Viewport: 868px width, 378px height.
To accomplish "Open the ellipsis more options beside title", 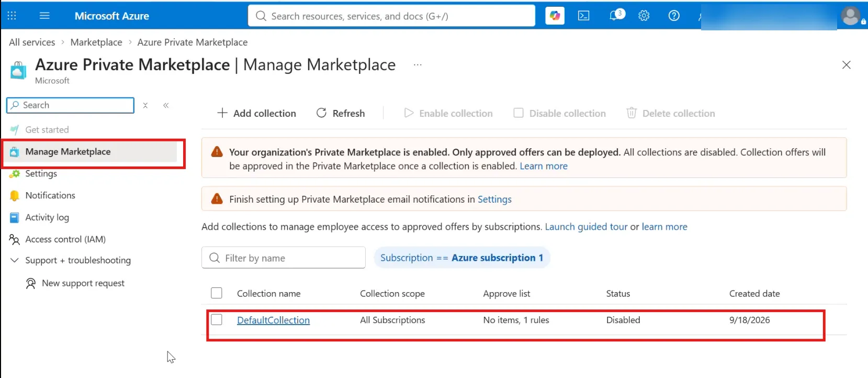I will (418, 65).
